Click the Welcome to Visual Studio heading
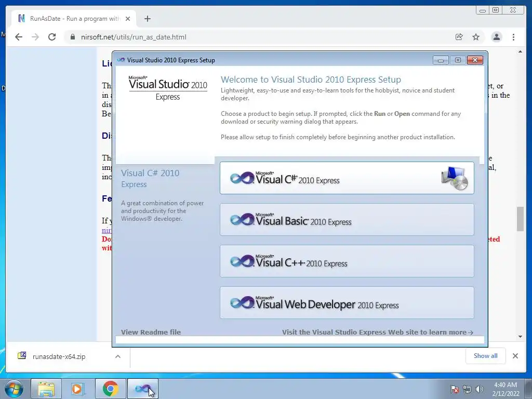Viewport: 532px width, 399px height. pyautogui.click(x=311, y=79)
